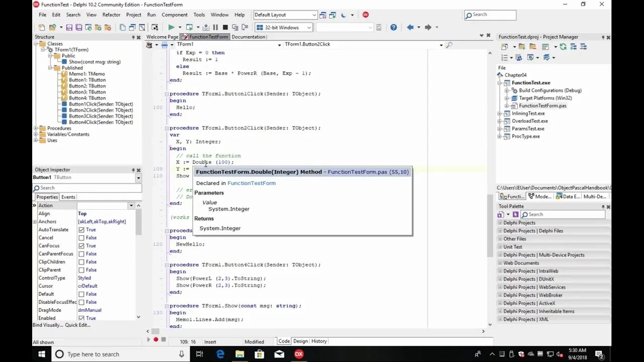Open the 32-bit Windows platform dropdown

(309, 28)
